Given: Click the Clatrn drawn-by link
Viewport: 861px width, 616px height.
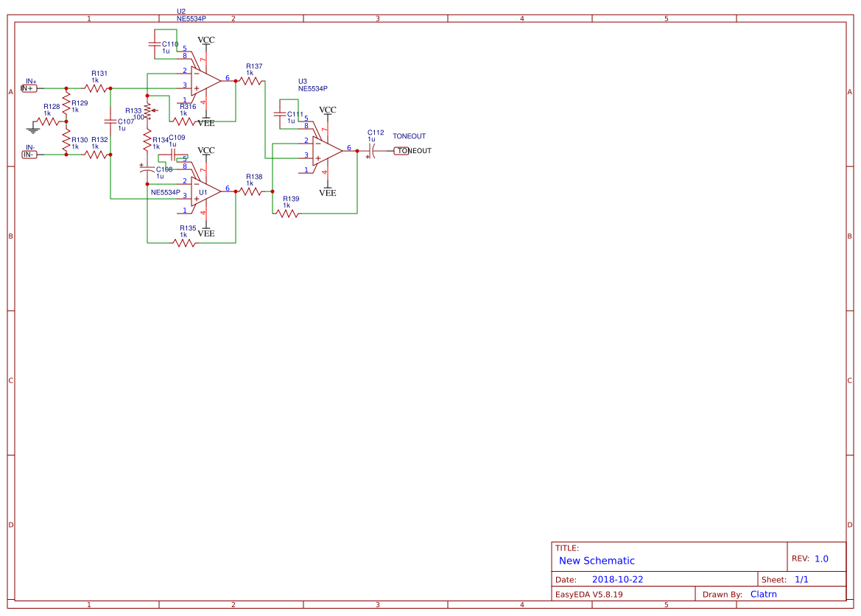Looking at the screenshot, I should tap(764, 594).
